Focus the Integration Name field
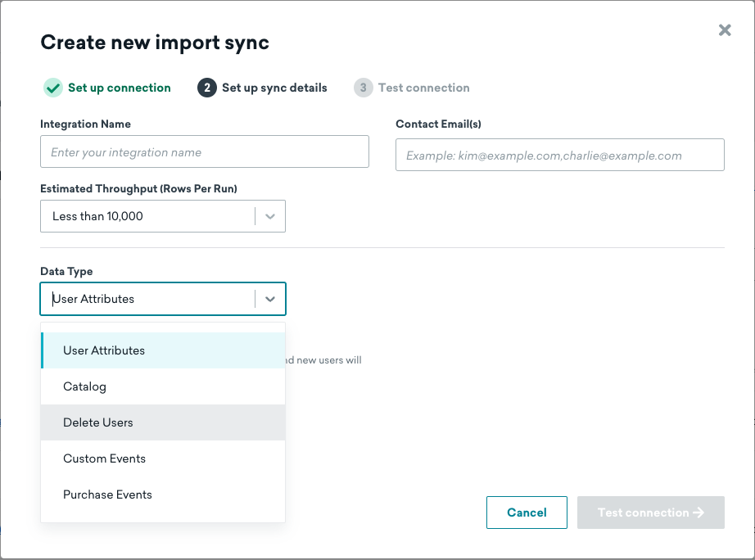The height and width of the screenshot is (560, 755). pos(205,151)
